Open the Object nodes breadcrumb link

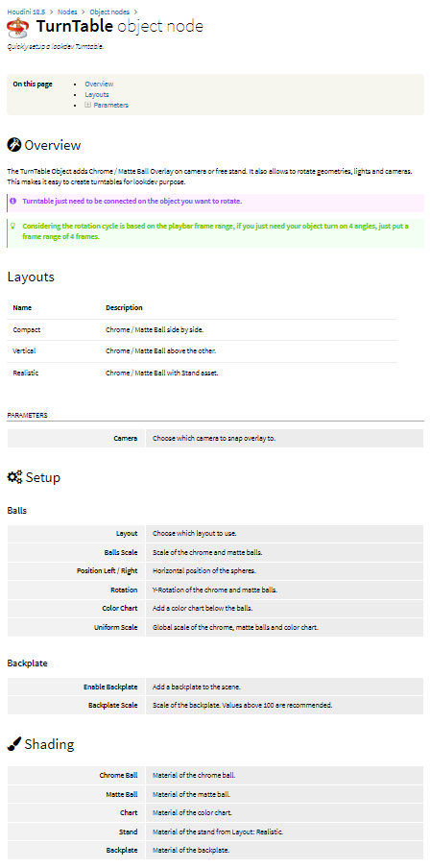pyautogui.click(x=110, y=12)
